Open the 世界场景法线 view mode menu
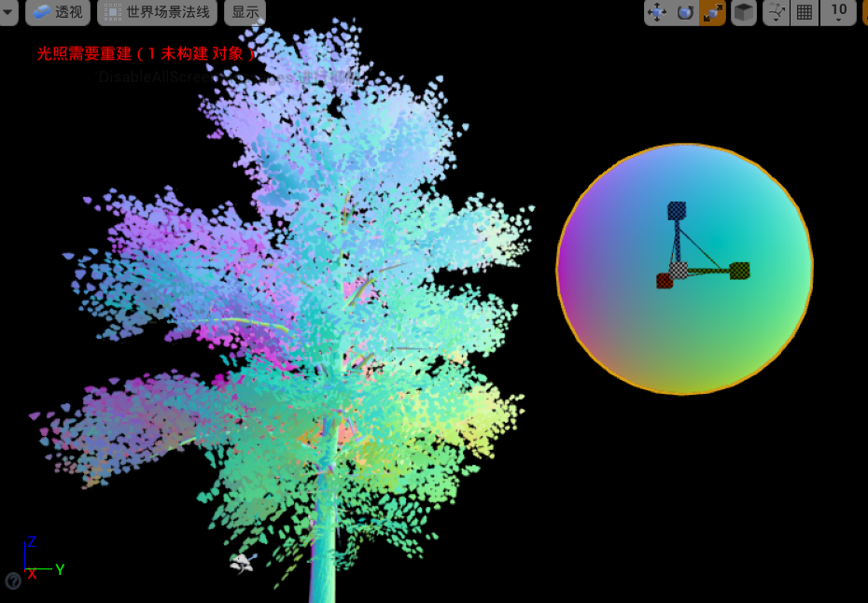The height and width of the screenshot is (603, 868). 157,12
